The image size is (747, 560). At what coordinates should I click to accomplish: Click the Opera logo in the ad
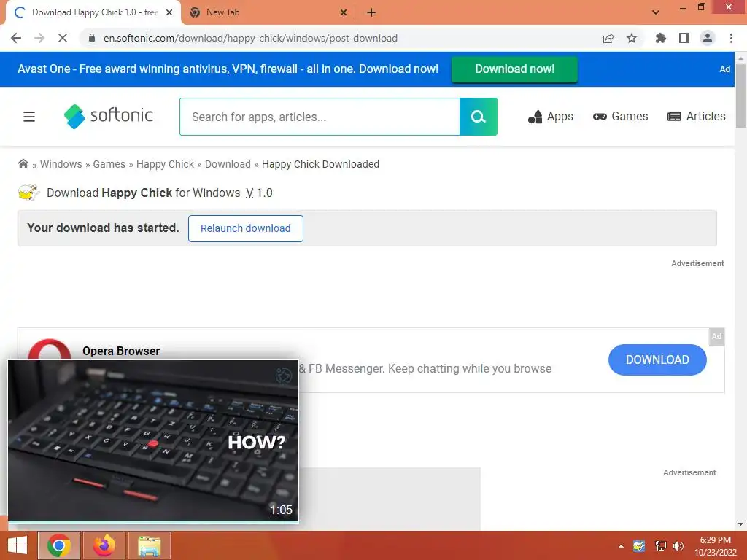coord(49,349)
